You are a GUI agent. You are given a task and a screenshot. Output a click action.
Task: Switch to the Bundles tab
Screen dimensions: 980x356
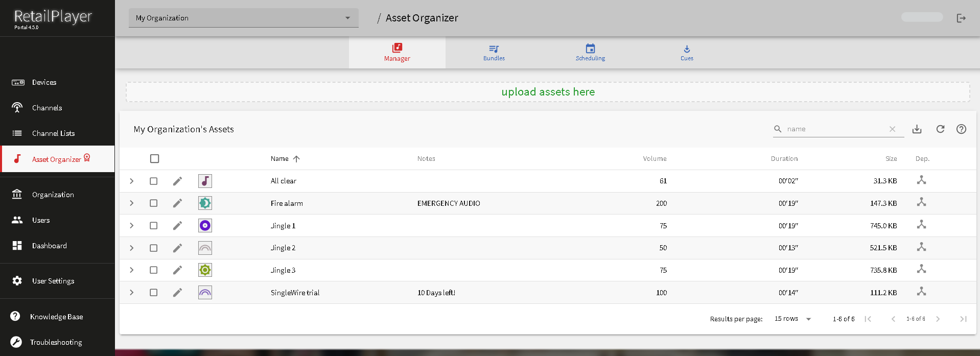coord(494,52)
